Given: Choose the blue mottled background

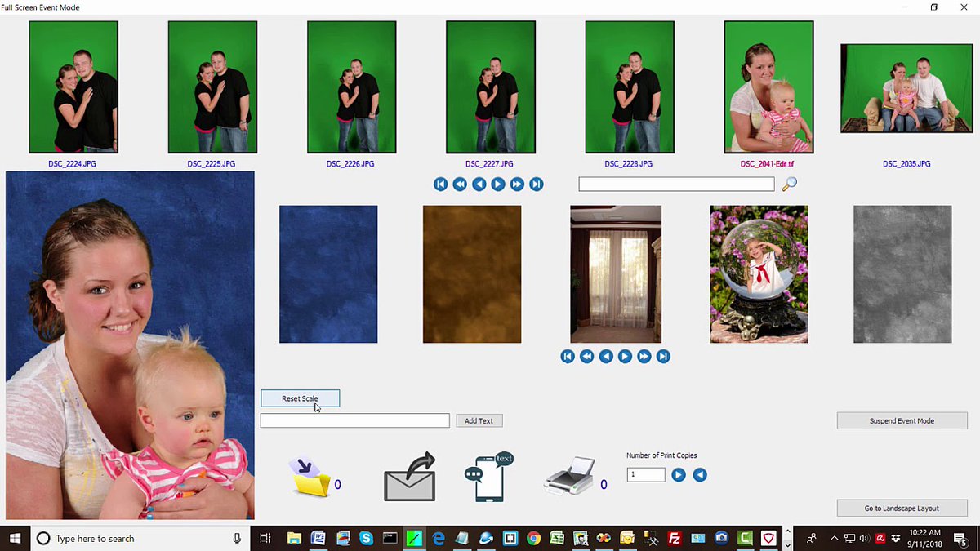Looking at the screenshot, I should [328, 274].
